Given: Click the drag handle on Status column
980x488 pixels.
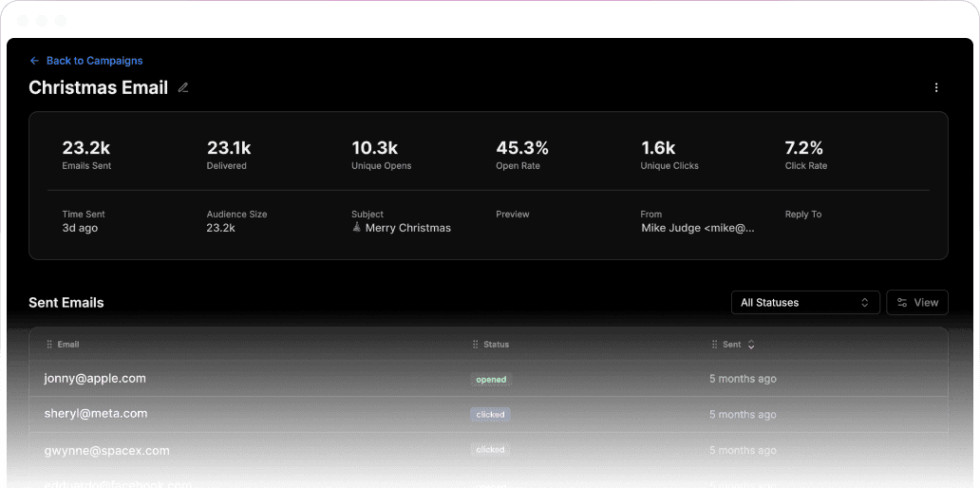Looking at the screenshot, I should 476,345.
